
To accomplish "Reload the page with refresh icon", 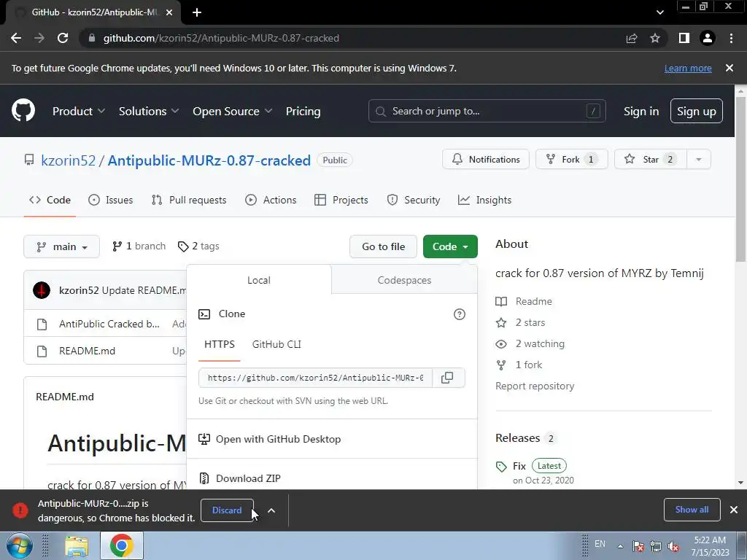I will 63,38.
